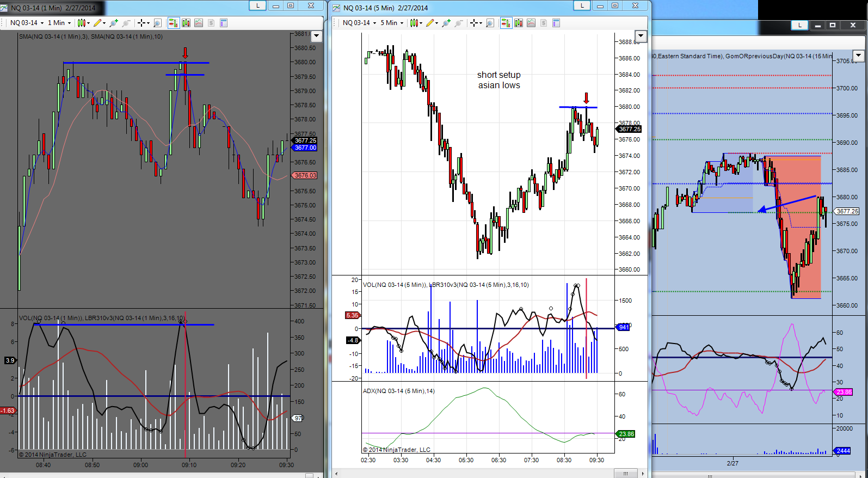Viewport: 868px width, 478px height.
Task: Toggle the Data Box magnifier in 5 Min chart
Action: click(x=490, y=23)
